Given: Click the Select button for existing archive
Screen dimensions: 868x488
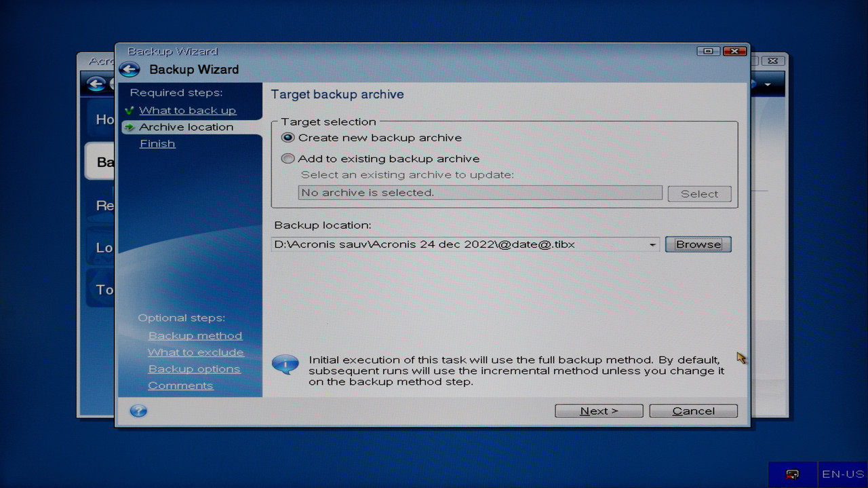Looking at the screenshot, I should (699, 193).
